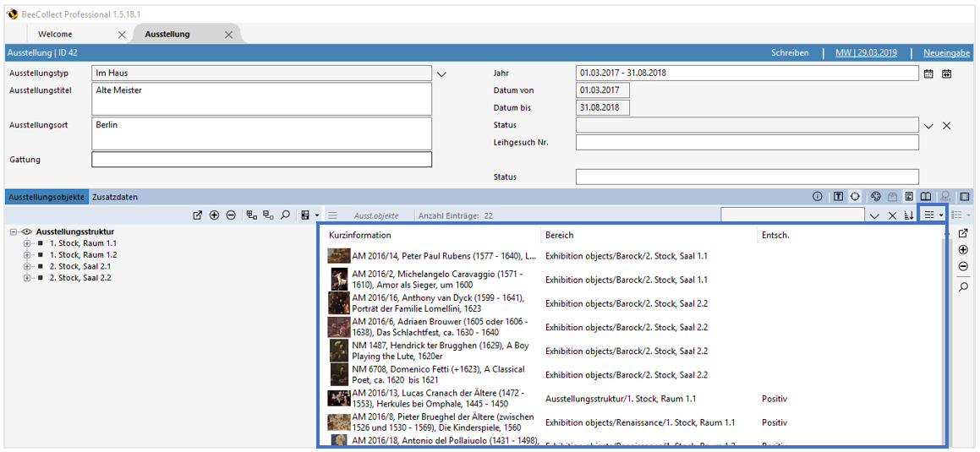This screenshot has width=980, height=452.
Task: Switch to the Welcome tab
Action: [55, 35]
